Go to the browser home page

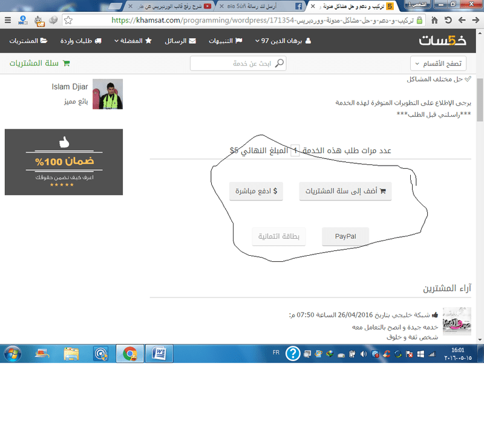click(434, 21)
